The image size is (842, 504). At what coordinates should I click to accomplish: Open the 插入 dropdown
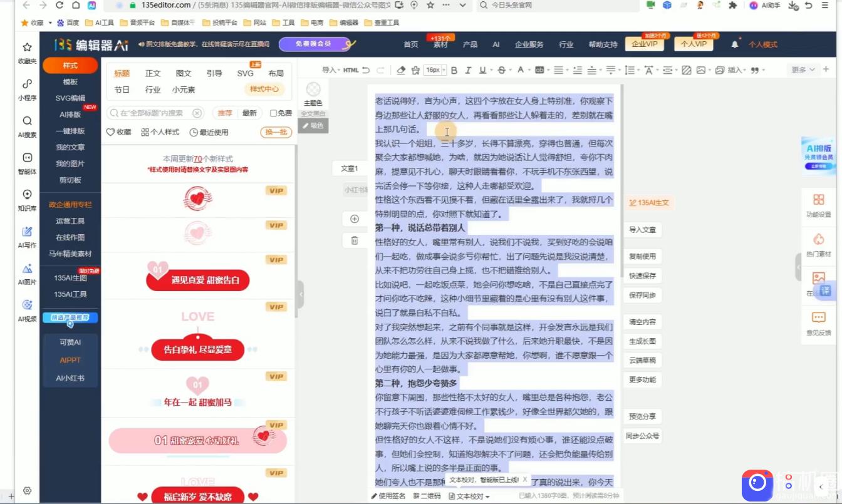click(x=737, y=70)
